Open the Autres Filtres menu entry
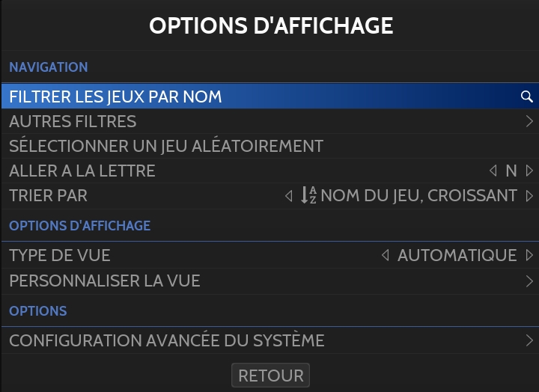 [x=73, y=121]
